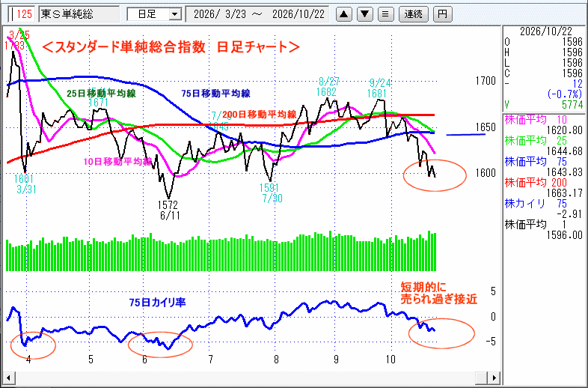Click the 75日移動平均線 label
The image size is (588, 388).
[215, 94]
